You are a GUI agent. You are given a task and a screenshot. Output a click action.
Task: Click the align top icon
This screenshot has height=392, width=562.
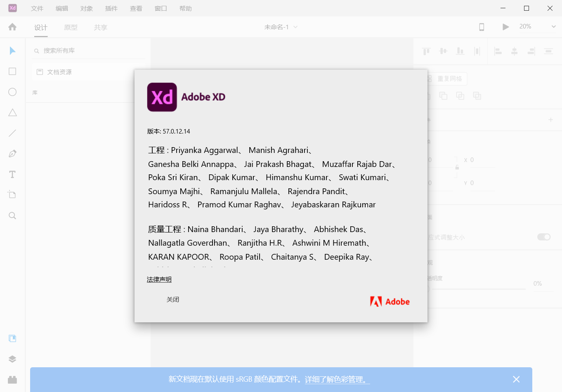426,51
